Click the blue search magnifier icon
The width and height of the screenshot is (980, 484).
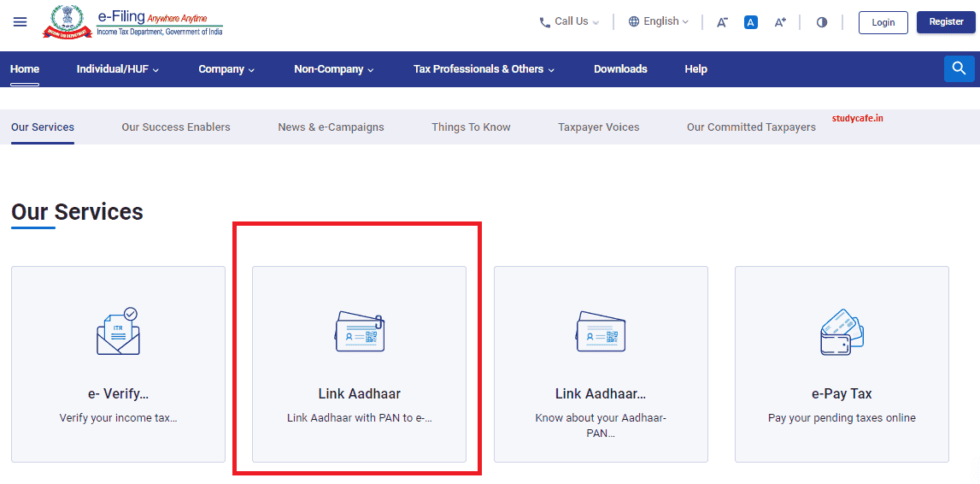click(x=959, y=69)
